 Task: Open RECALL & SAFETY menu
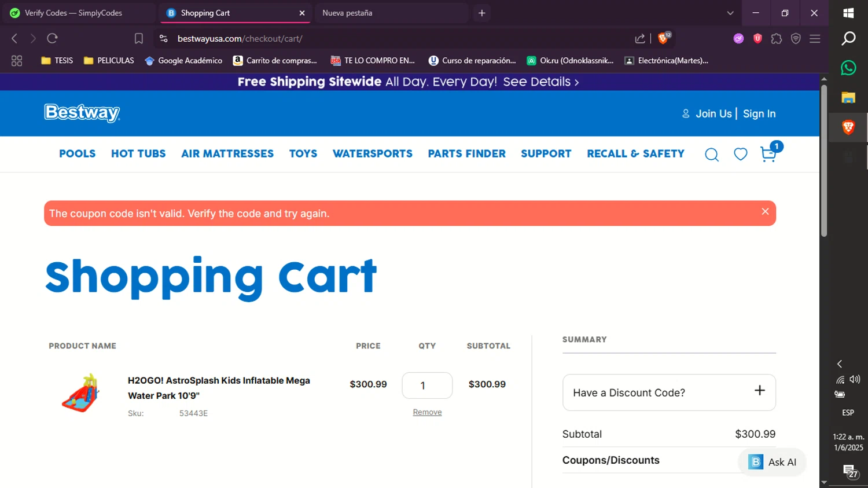click(x=635, y=153)
